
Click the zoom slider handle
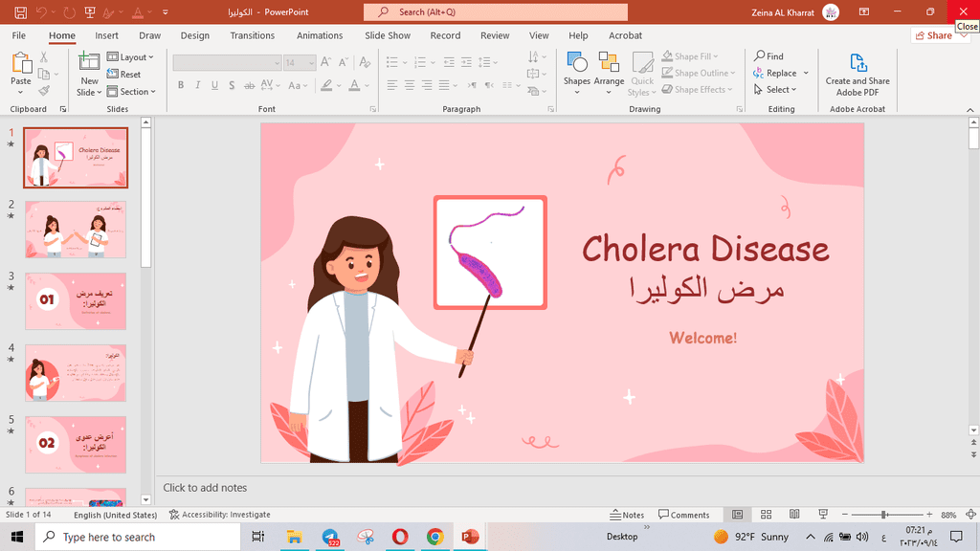[x=884, y=515]
